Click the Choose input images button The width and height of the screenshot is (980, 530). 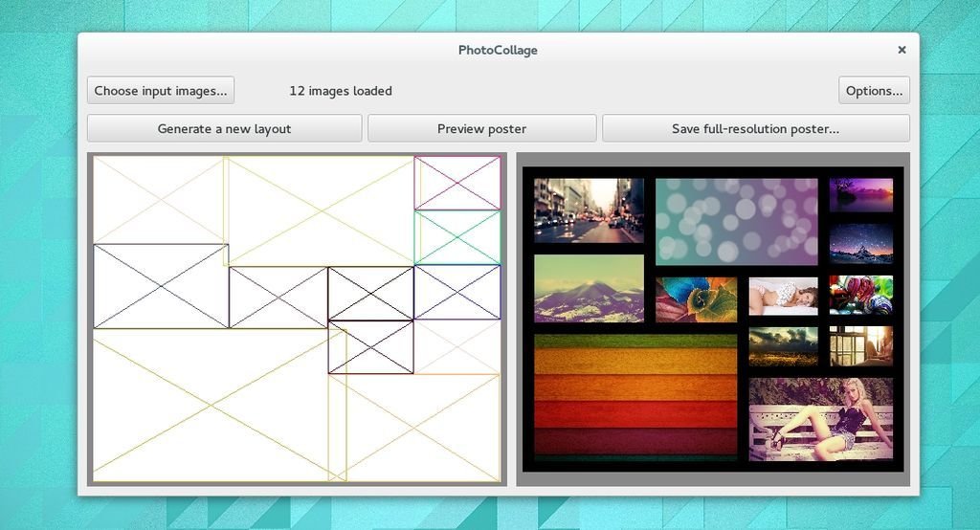click(x=161, y=91)
